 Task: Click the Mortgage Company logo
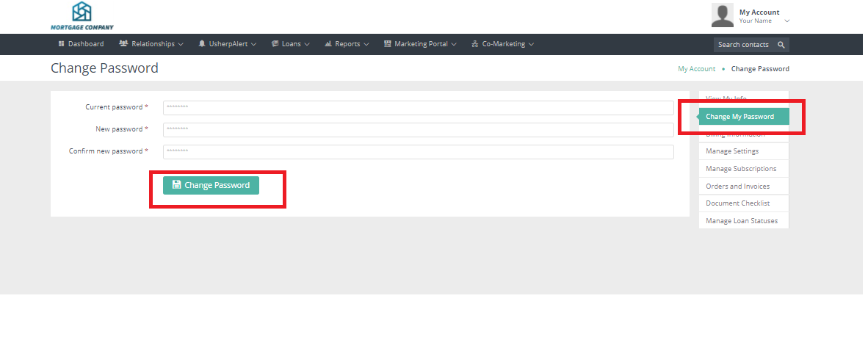82,15
